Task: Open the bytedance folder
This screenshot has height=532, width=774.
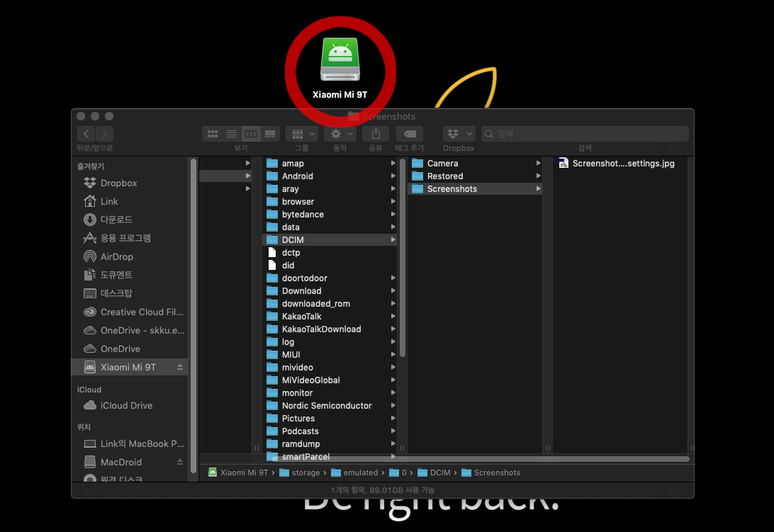Action: [330, 215]
